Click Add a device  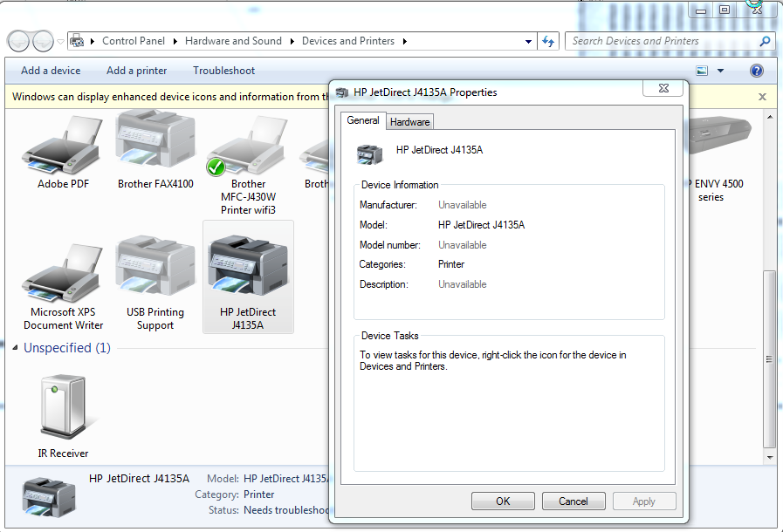click(x=51, y=71)
